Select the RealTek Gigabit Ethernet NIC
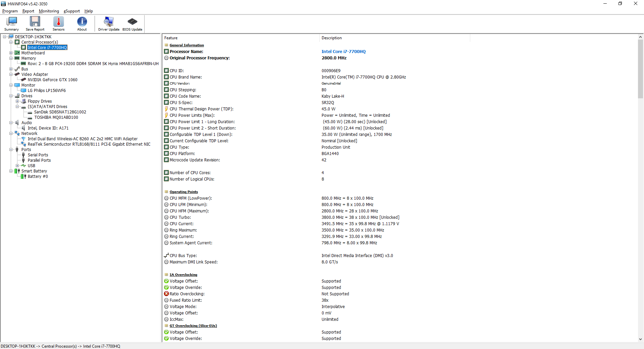This screenshot has height=349, width=644. tap(89, 144)
